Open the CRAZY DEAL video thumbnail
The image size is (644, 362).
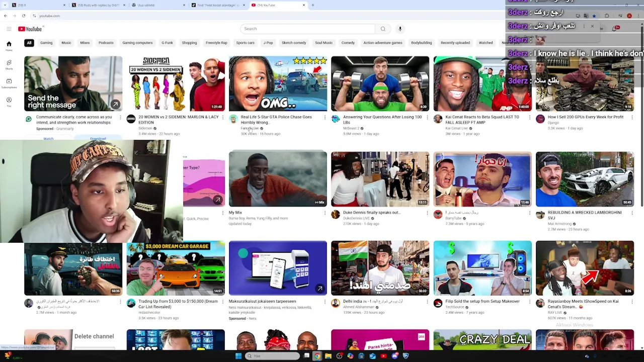coord(482,339)
